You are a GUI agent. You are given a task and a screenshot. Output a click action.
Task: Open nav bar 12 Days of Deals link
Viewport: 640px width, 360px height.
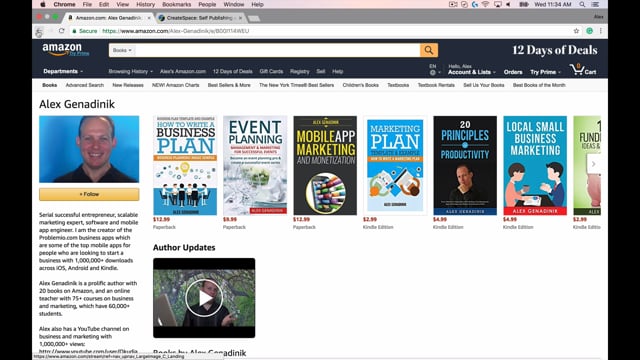pos(232,71)
